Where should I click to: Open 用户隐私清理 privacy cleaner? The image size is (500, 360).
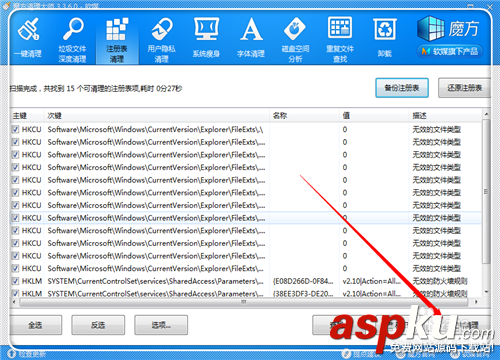(x=161, y=39)
